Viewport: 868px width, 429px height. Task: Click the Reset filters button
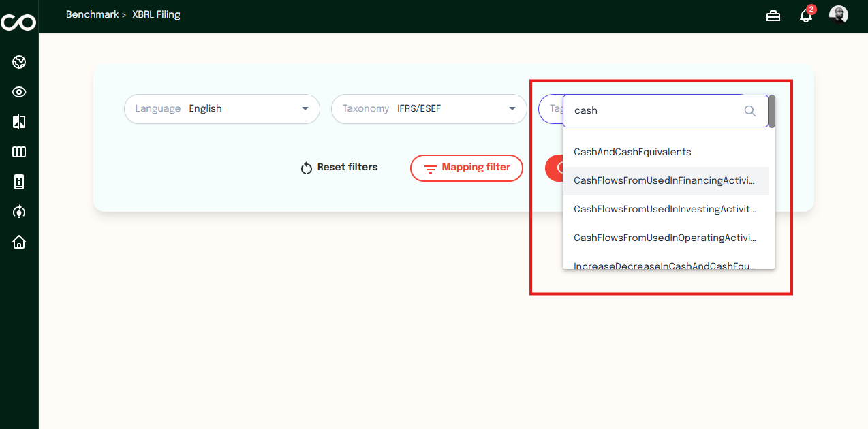[x=339, y=168]
